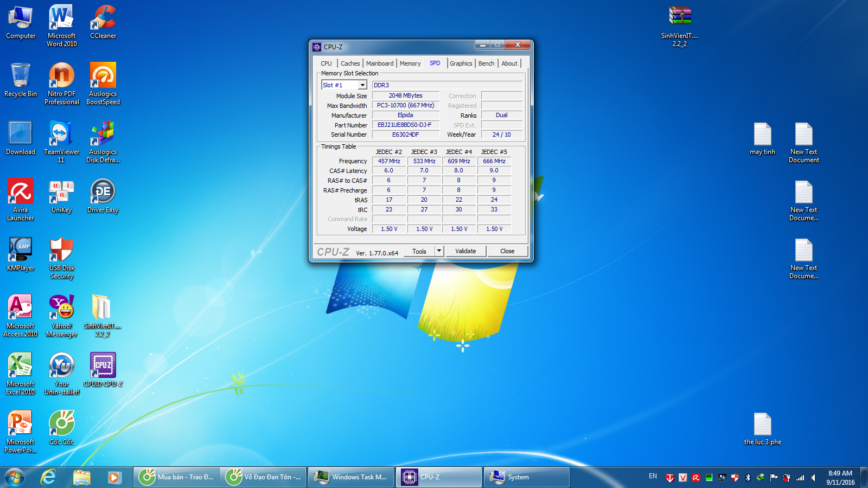Launch Internet Explorer from the taskbar

49,477
